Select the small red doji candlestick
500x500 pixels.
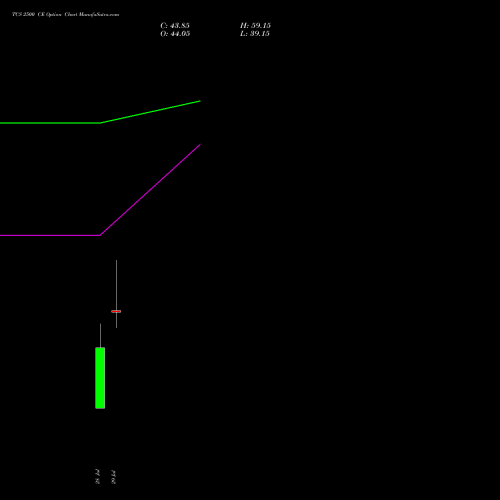[x=116, y=311]
